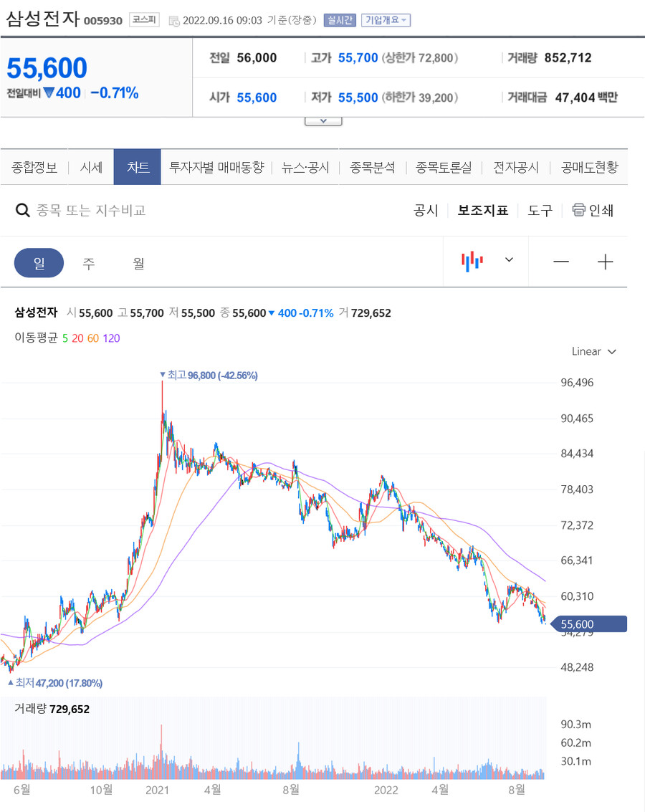Image resolution: width=645 pixels, height=812 pixels.
Task: Select the 일 daily period toggle
Action: pyautogui.click(x=39, y=263)
